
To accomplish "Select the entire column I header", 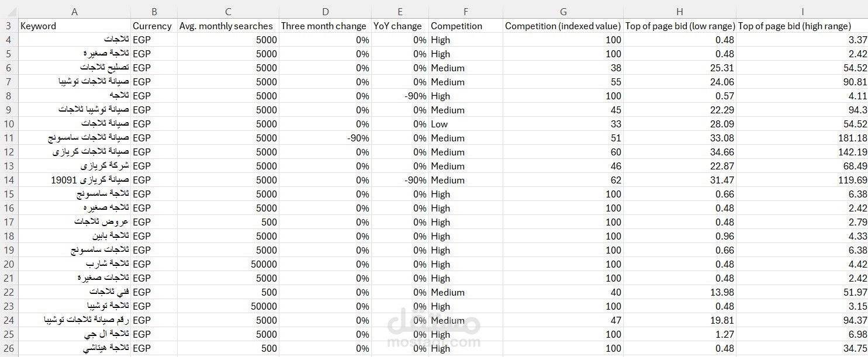I will [802, 11].
